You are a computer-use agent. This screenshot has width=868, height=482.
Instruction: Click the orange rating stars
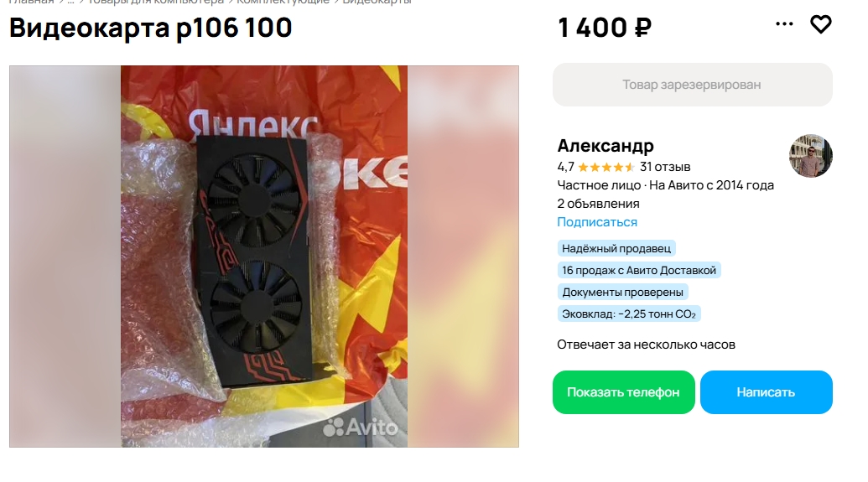[x=606, y=167]
